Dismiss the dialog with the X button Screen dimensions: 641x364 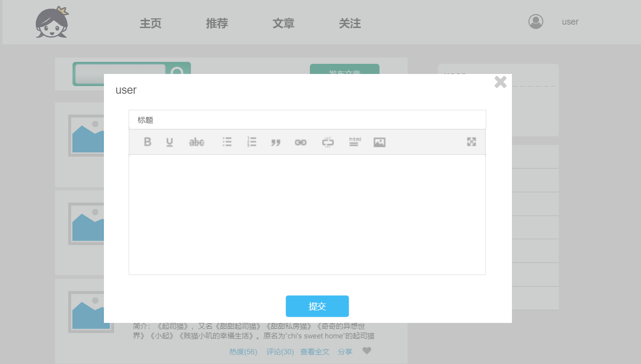coord(500,82)
